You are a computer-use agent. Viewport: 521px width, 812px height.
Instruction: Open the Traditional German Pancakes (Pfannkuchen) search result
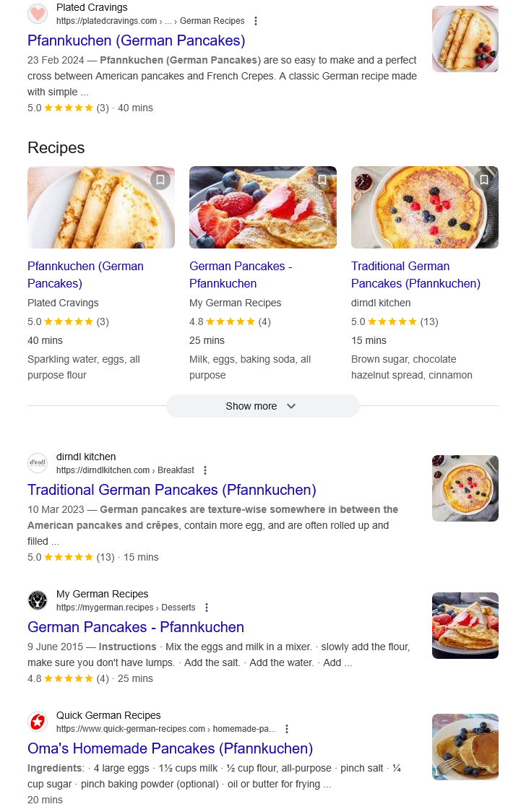tap(171, 490)
